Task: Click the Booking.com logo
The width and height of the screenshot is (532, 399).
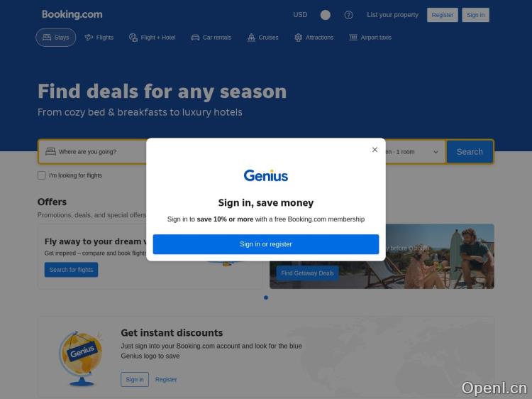Action: pyautogui.click(x=72, y=15)
